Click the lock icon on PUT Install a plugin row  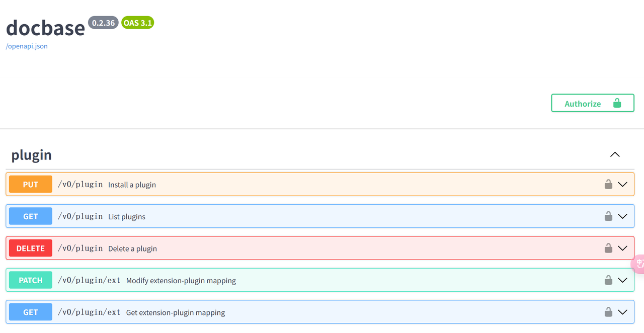click(608, 184)
